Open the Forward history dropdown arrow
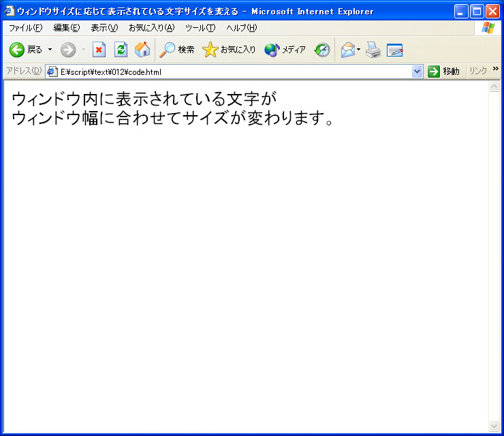The height and width of the screenshot is (436, 504). pos(83,50)
